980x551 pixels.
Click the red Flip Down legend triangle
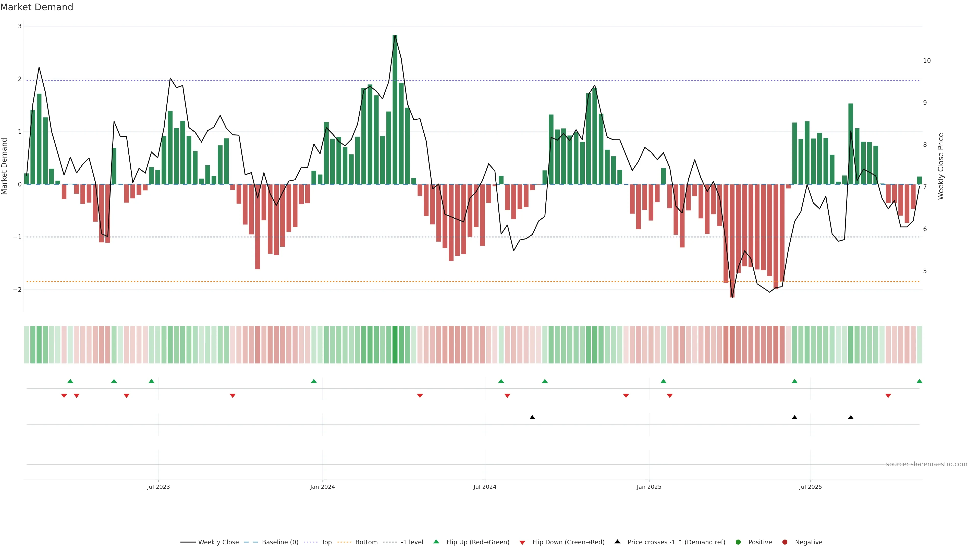coord(522,543)
